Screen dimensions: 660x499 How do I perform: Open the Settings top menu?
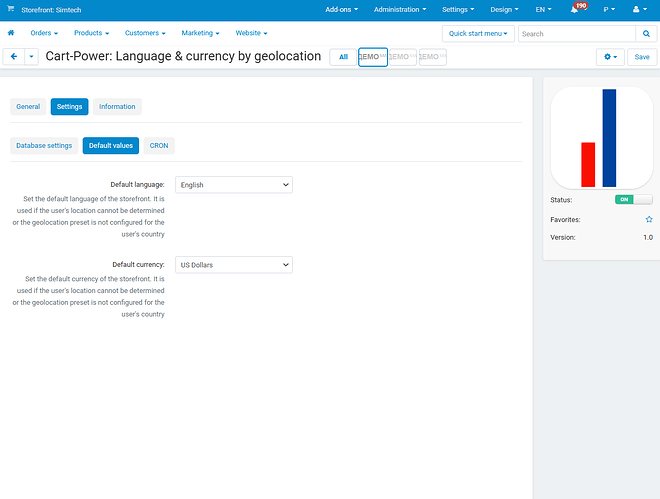[458, 9]
